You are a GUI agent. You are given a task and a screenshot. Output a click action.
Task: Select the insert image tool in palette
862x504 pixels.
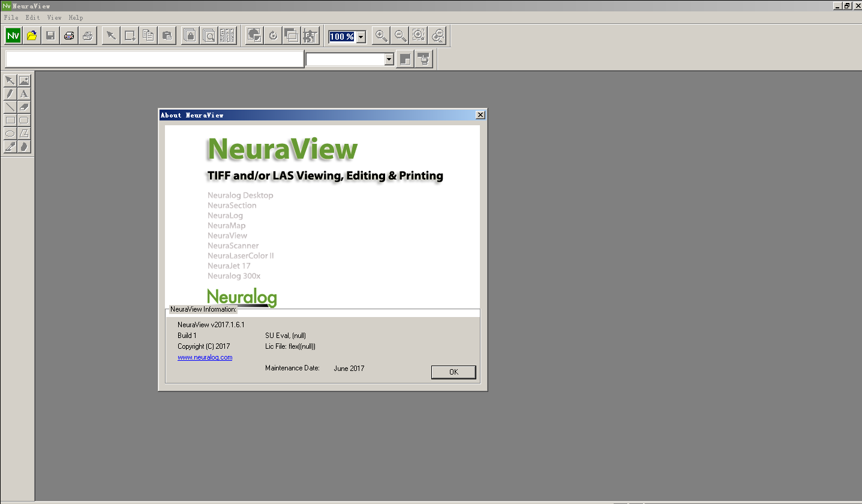coord(24,80)
